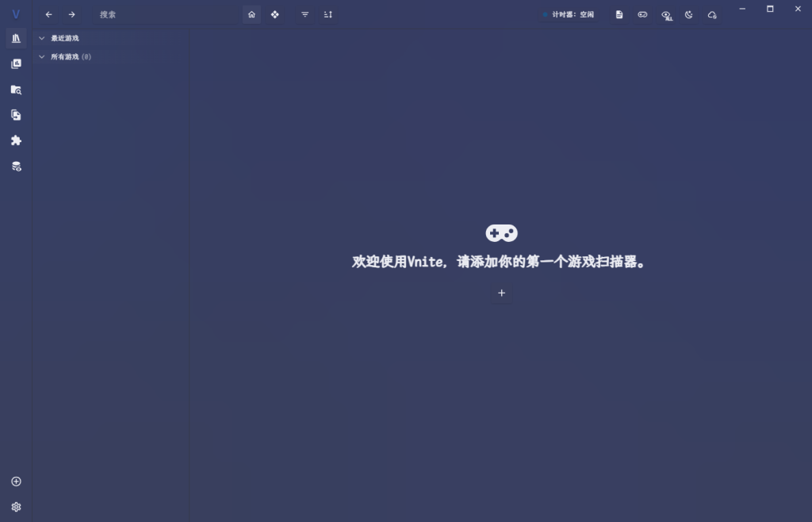Open the cloud sync status icon

tap(713, 14)
